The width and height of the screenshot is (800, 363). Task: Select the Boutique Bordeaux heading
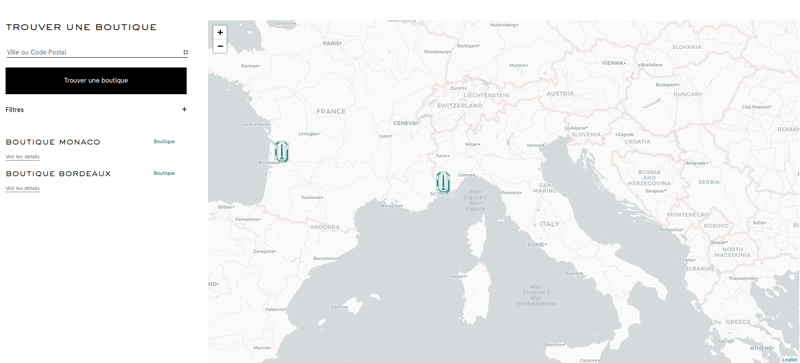click(58, 174)
